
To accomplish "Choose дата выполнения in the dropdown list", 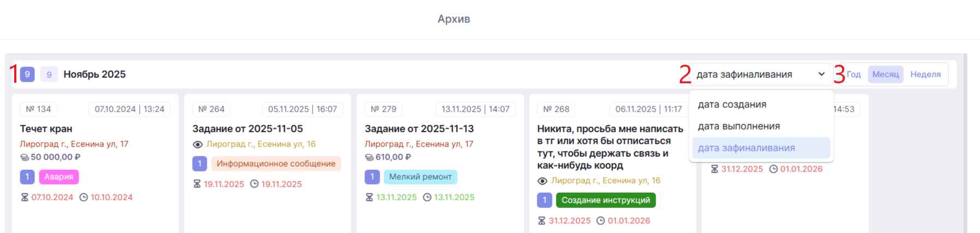I will click(738, 126).
